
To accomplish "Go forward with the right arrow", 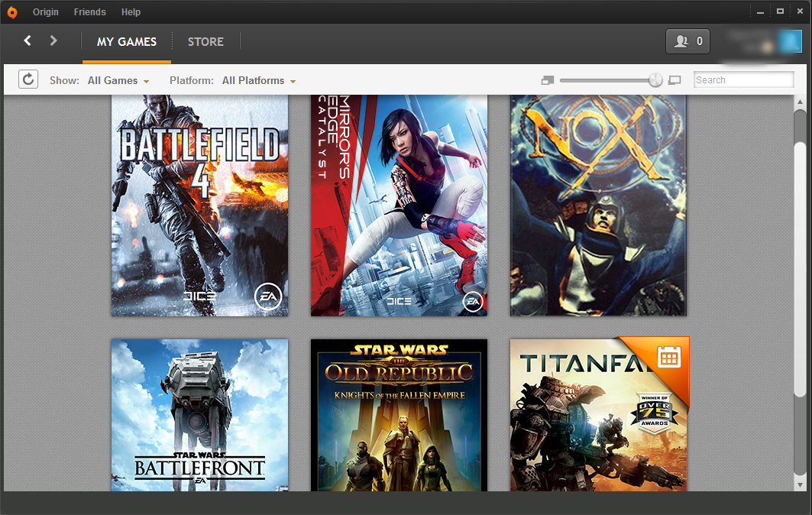I will (53, 40).
